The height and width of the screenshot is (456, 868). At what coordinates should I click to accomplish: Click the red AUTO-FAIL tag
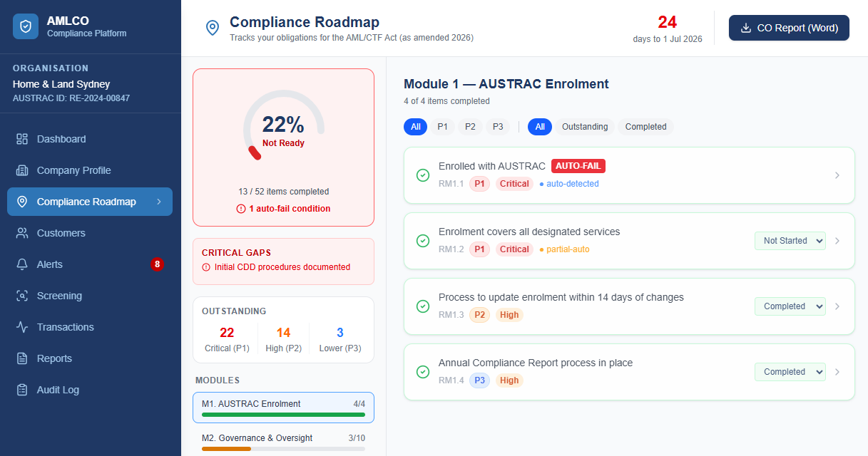tap(578, 166)
